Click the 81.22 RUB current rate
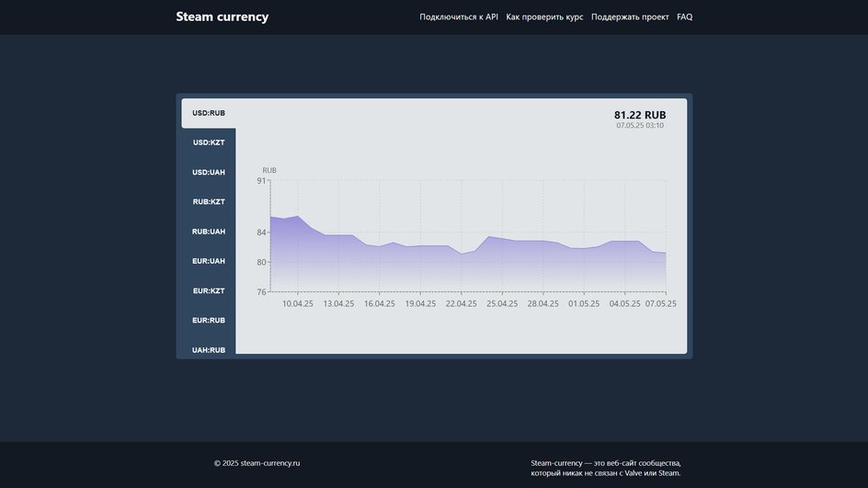The width and height of the screenshot is (868, 488). tap(640, 115)
